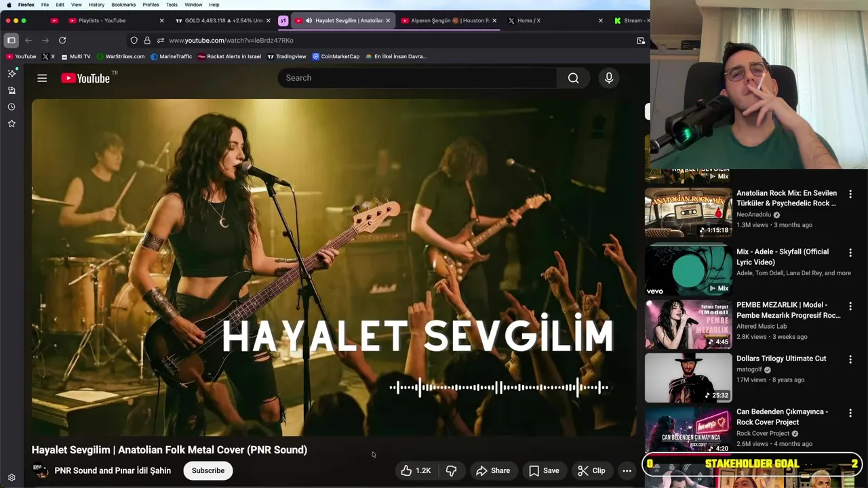Subscribe to PNR Sound channel
This screenshot has width=868, height=488.
tap(208, 470)
